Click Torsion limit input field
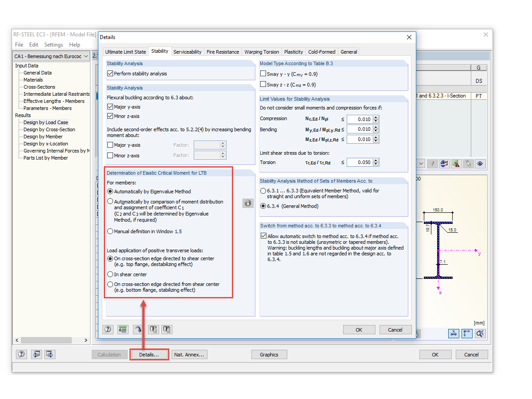 360,162
